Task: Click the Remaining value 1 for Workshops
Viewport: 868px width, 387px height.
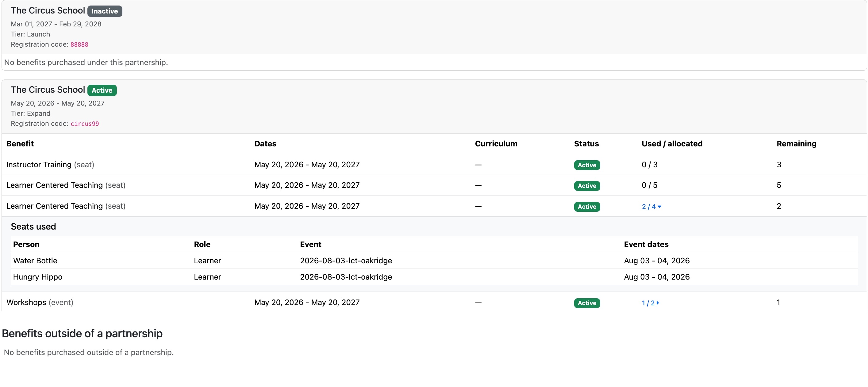Action: point(778,302)
